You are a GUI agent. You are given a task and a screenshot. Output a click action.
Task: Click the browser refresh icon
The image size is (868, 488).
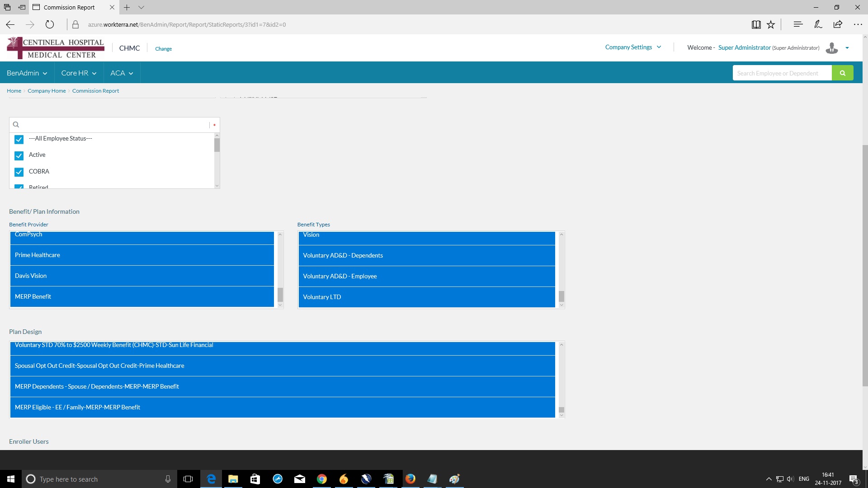coord(50,24)
